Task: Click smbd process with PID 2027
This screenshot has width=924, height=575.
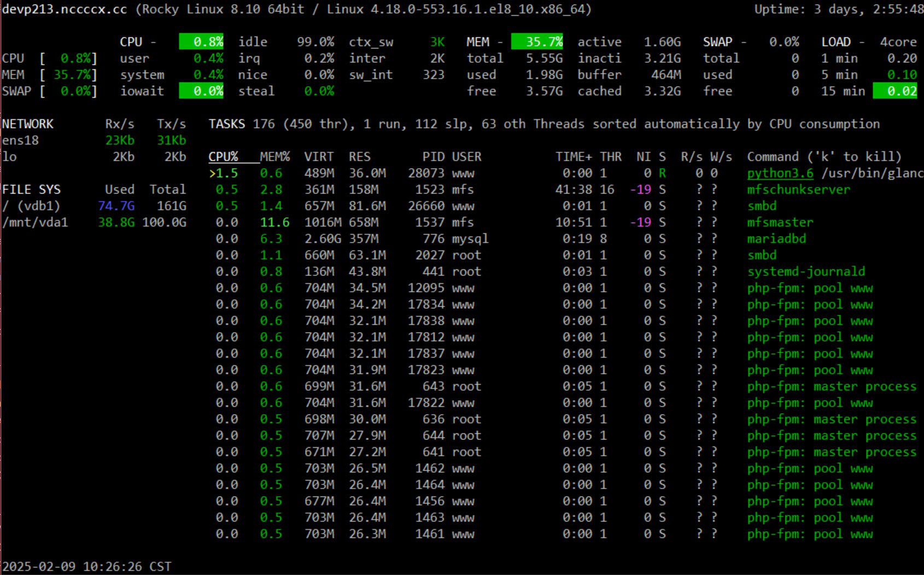Action: point(762,255)
